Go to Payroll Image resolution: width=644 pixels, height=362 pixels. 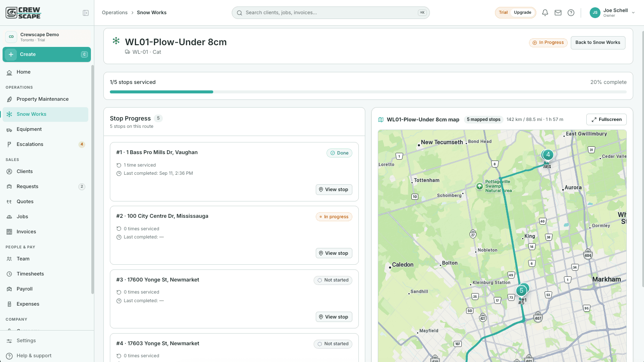(45, 289)
